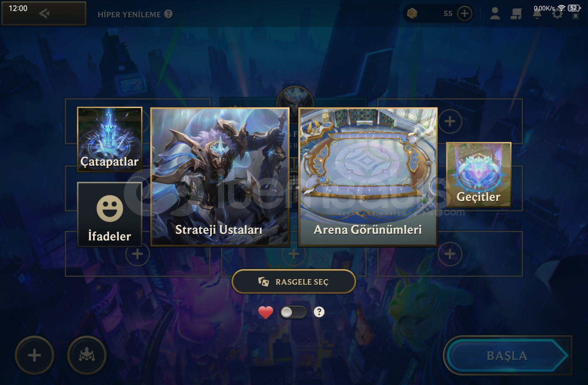Open the notifications bell

[537, 14]
